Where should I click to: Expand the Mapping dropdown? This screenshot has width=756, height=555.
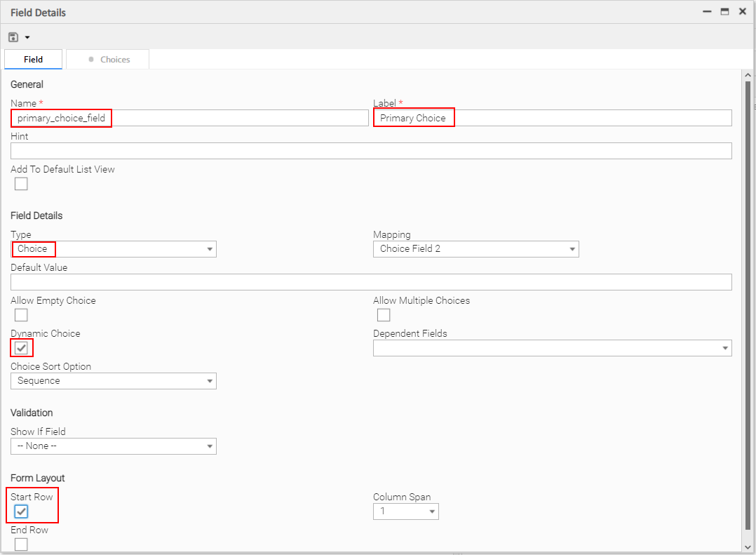coord(475,249)
